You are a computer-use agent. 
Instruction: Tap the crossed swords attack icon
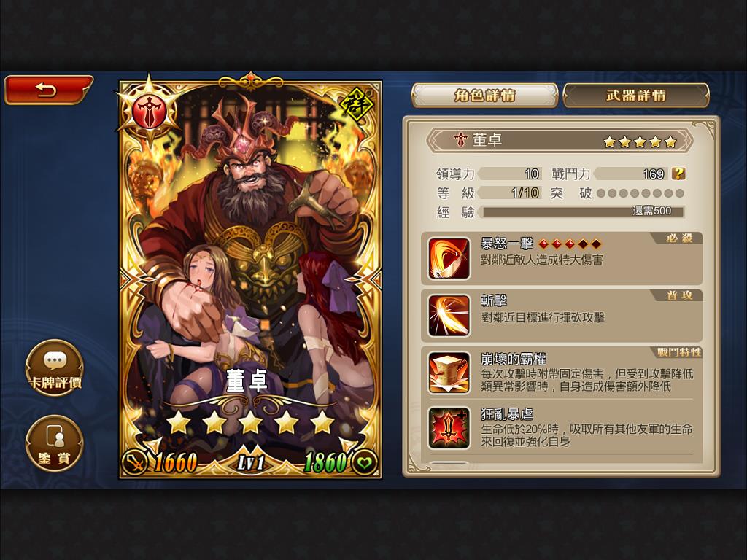(x=135, y=462)
